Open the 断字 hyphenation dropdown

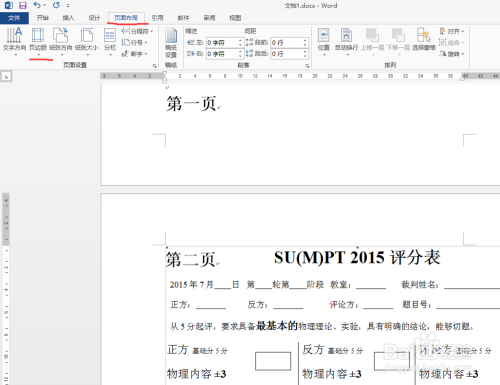(134, 54)
